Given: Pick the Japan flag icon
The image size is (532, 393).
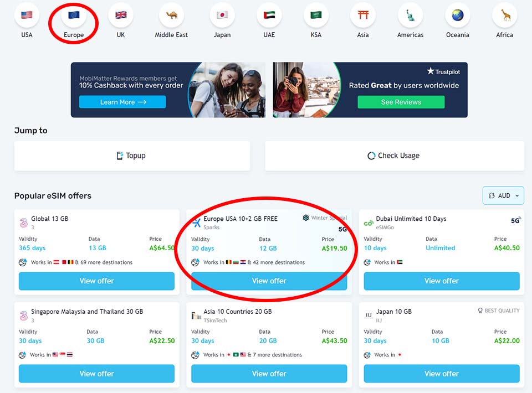Looking at the screenshot, I should click(222, 15).
